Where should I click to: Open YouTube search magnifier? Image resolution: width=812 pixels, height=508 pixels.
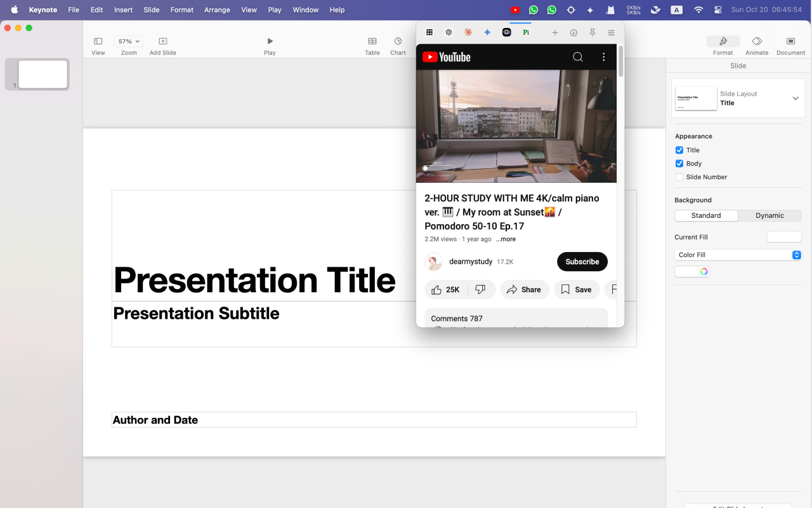[578, 57]
